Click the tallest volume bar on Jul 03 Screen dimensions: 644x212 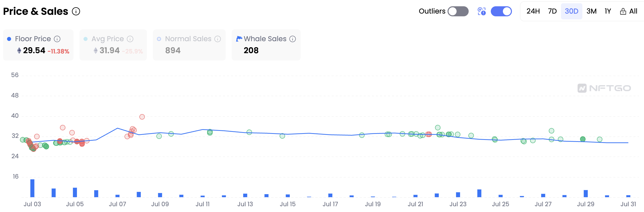(x=32, y=188)
